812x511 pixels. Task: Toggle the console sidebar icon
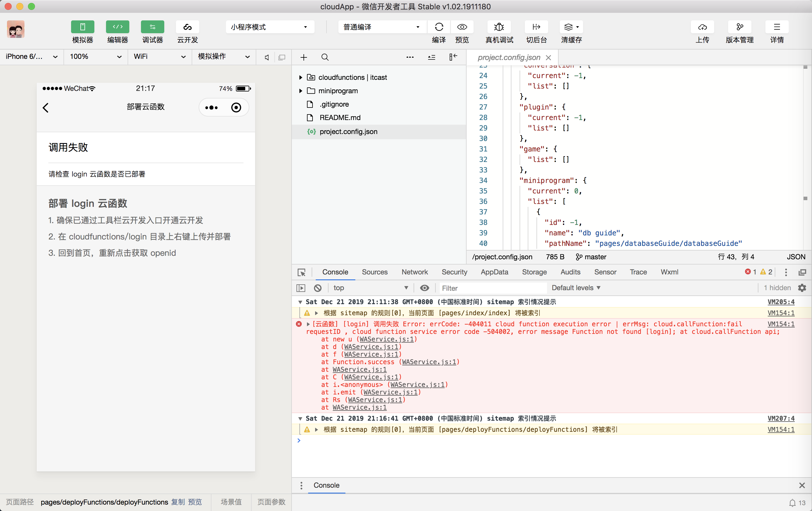(x=301, y=288)
